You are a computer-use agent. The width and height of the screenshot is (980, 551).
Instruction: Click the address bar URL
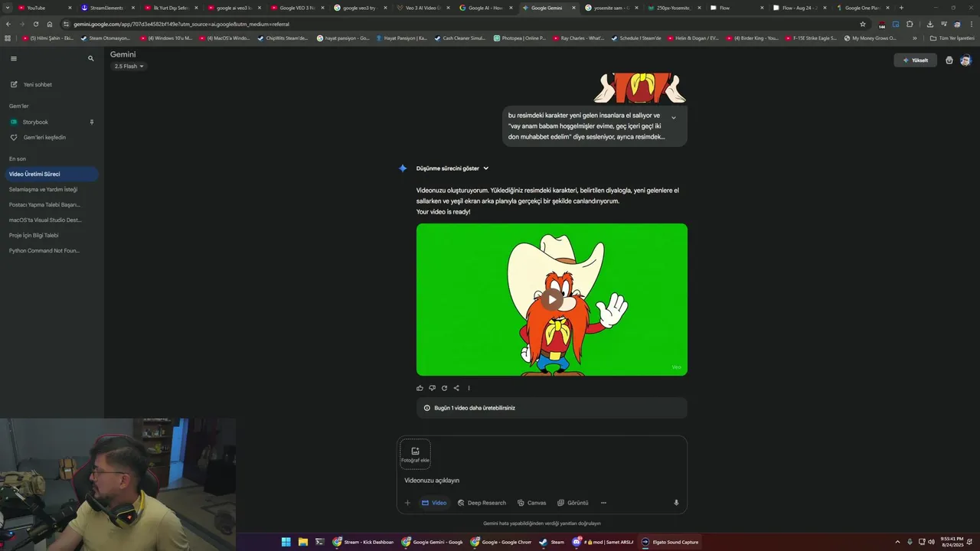point(181,24)
